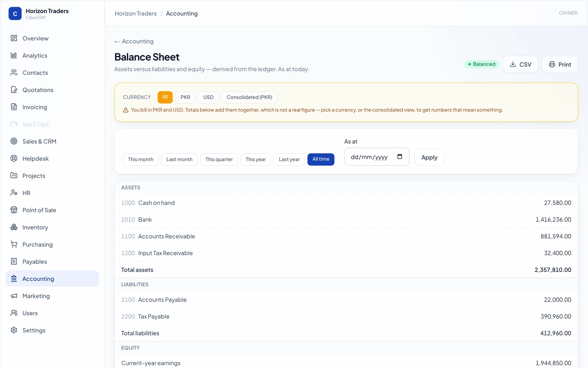Screen dimensions: 588x368
Task: Download the balance sheet as CSV
Action: [x=520, y=64]
